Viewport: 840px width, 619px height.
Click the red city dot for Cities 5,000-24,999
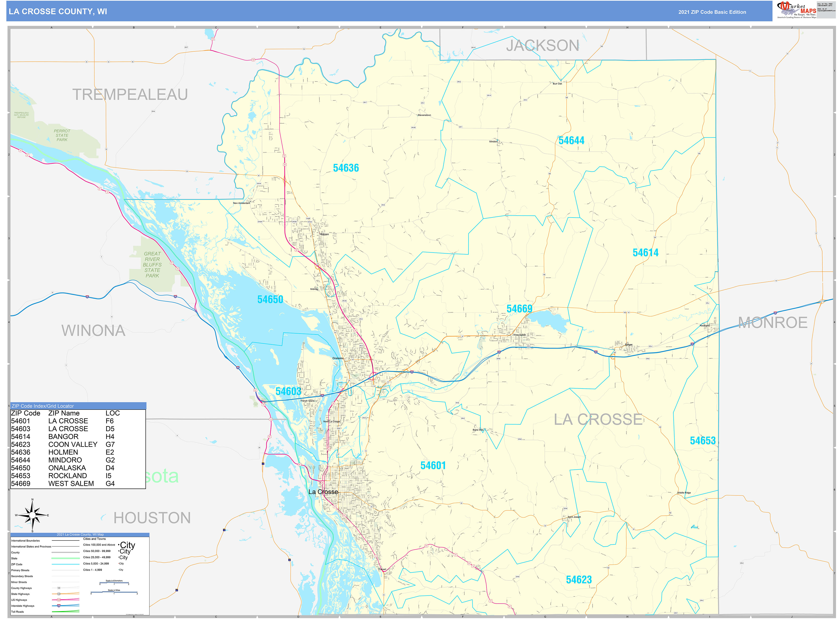click(118, 564)
